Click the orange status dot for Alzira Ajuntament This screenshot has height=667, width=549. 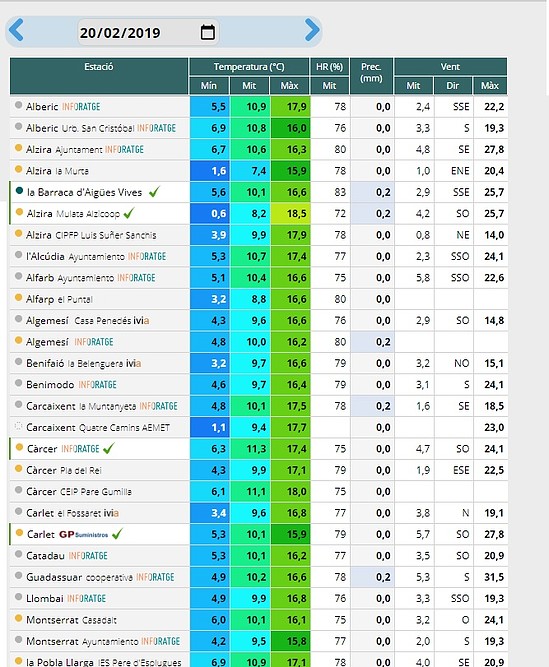click(18, 148)
